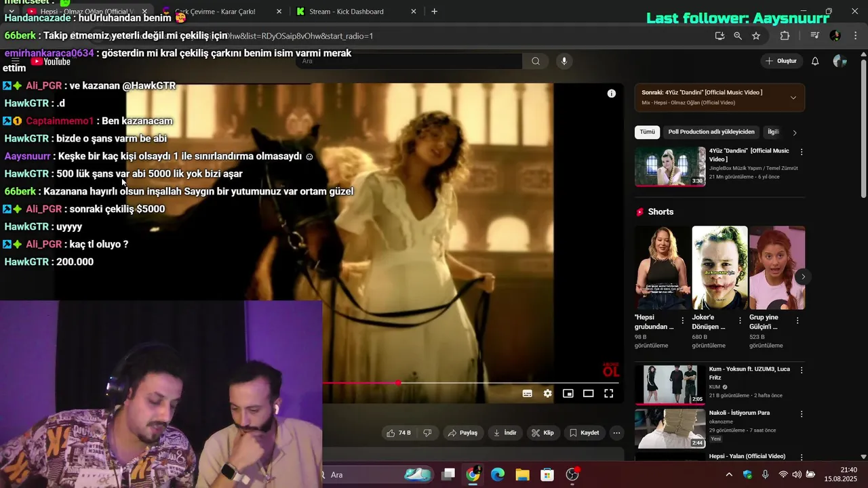The height and width of the screenshot is (488, 868).
Task: Go to YouTube home via logo
Action: point(51,62)
